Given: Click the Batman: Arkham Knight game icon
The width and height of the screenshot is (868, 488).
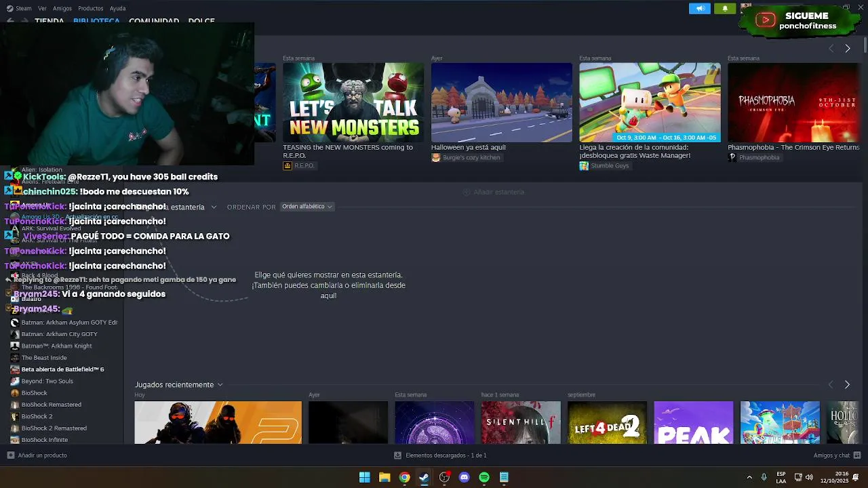Looking at the screenshot, I should coord(14,346).
